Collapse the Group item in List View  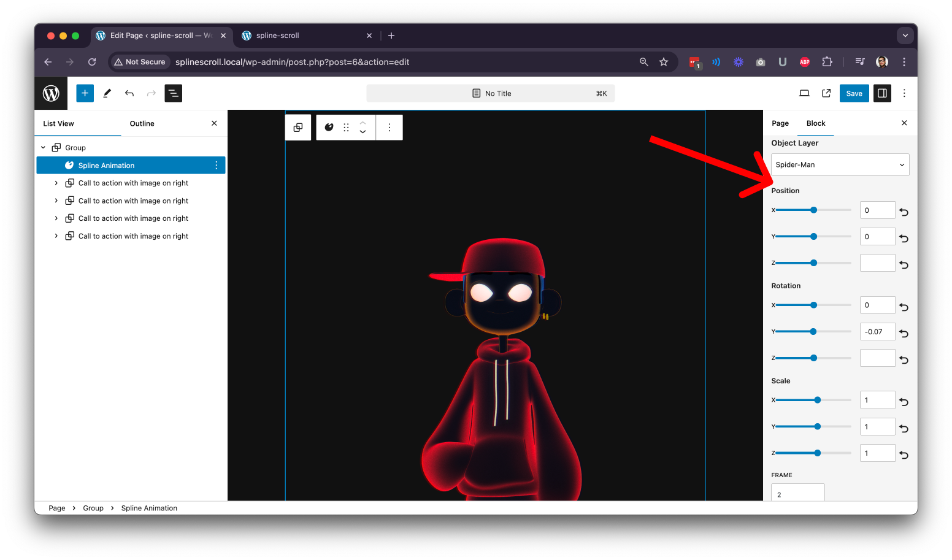pos(43,148)
